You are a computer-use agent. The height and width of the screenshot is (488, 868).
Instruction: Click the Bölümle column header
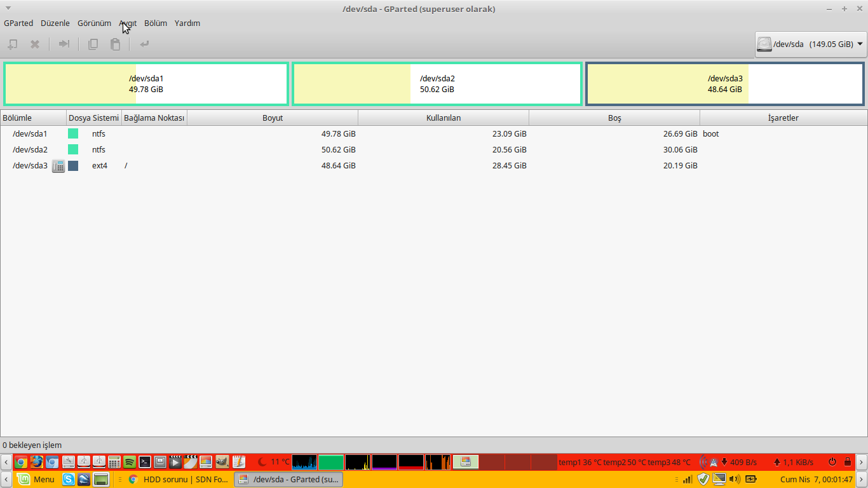(x=33, y=118)
